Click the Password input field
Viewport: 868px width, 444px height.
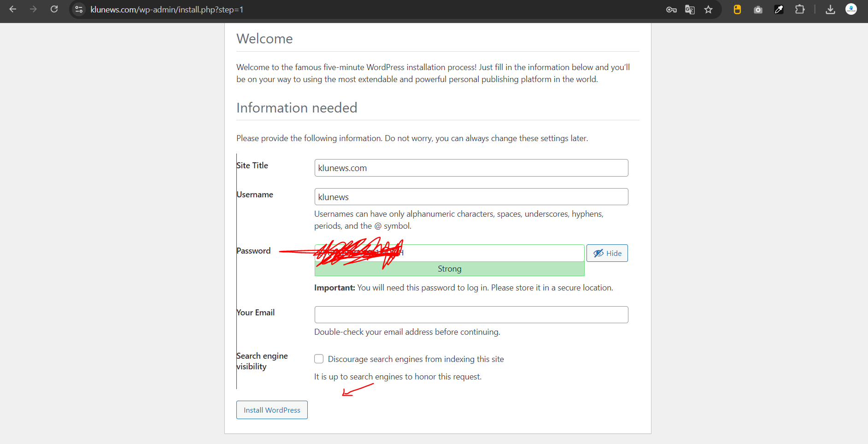pos(449,253)
